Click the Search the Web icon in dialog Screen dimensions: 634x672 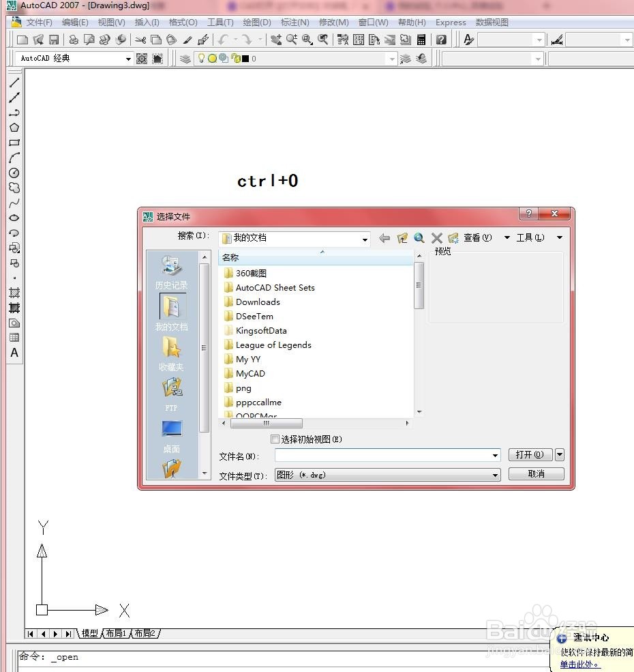point(419,238)
